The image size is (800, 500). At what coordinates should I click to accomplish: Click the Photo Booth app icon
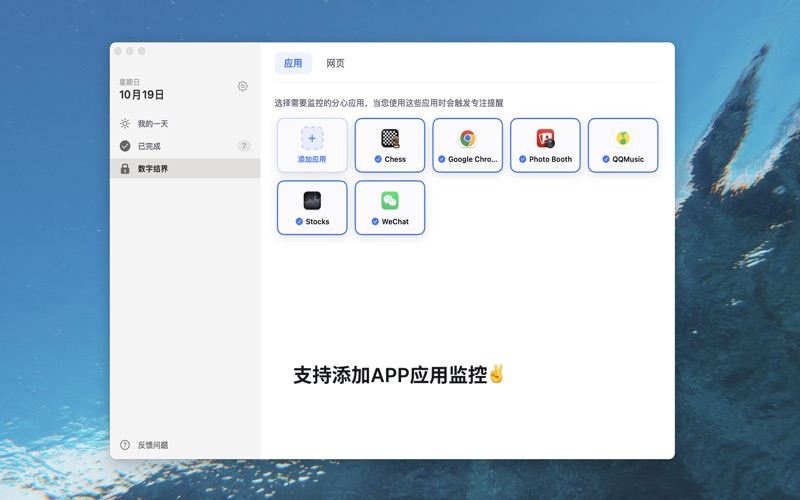coord(545,139)
